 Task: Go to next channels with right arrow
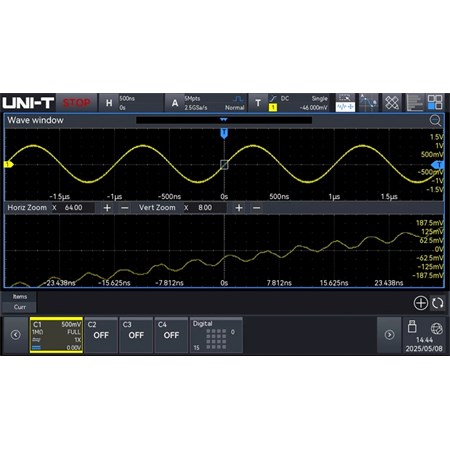click(x=389, y=335)
